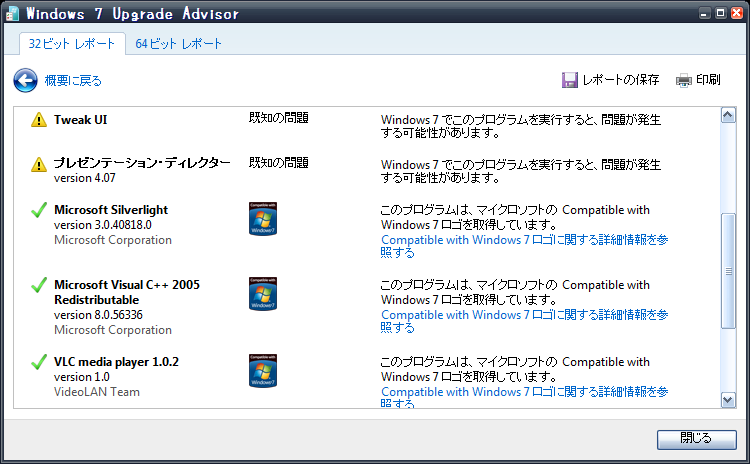Screen dimensions: 750x464
Task: Select VLC media player 1.0.2 entry
Action: click(x=116, y=362)
